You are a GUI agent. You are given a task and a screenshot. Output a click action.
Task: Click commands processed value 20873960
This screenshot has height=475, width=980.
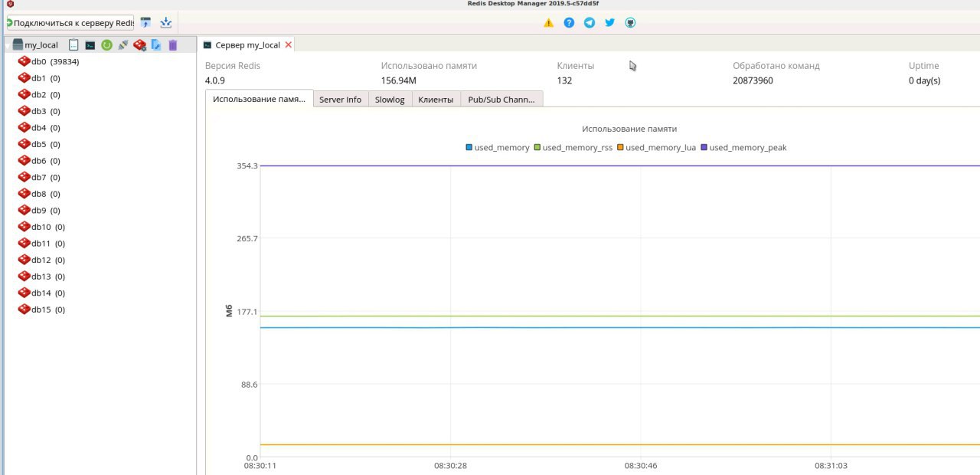[x=753, y=80]
